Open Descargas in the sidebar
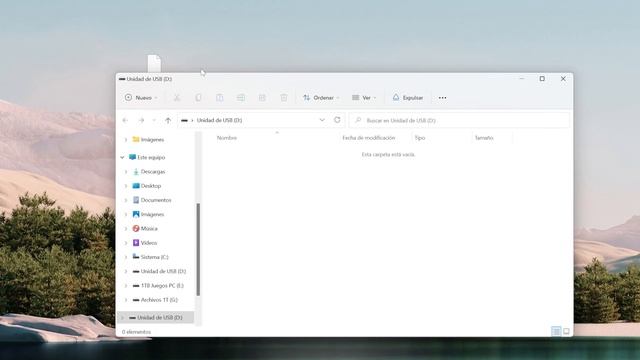 pos(149,172)
